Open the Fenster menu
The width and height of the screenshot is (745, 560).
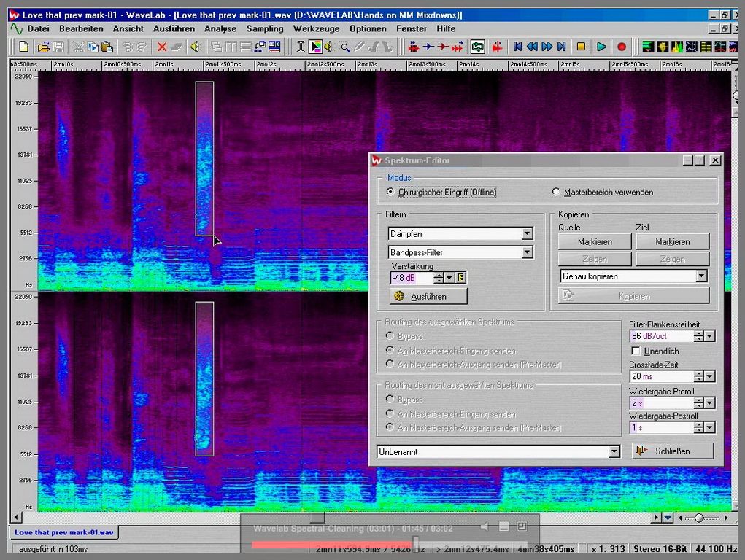pyautogui.click(x=412, y=28)
